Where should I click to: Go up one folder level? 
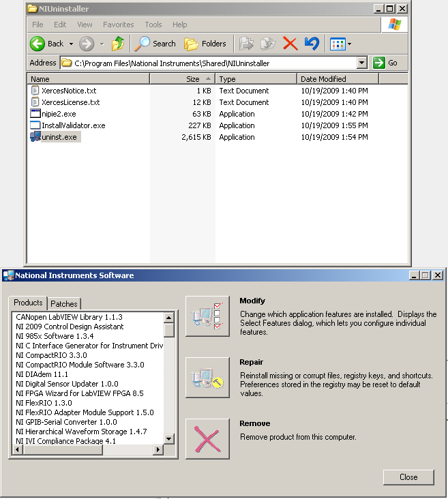pyautogui.click(x=118, y=44)
